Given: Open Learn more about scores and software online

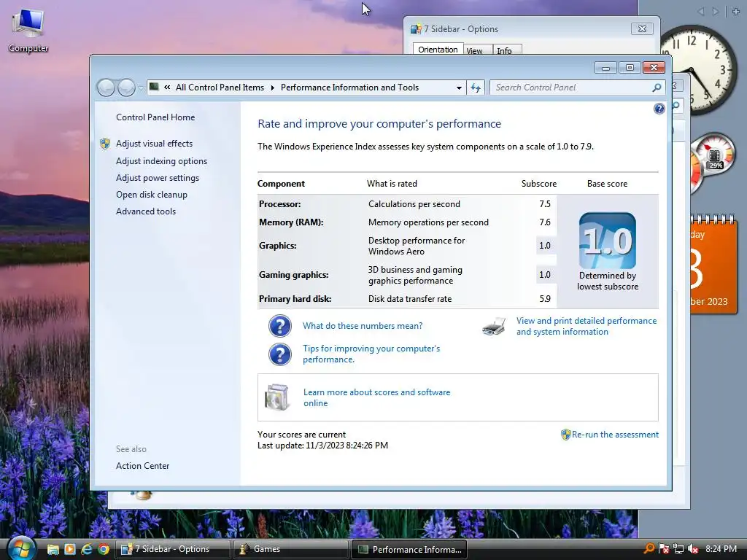Looking at the screenshot, I should tap(377, 397).
